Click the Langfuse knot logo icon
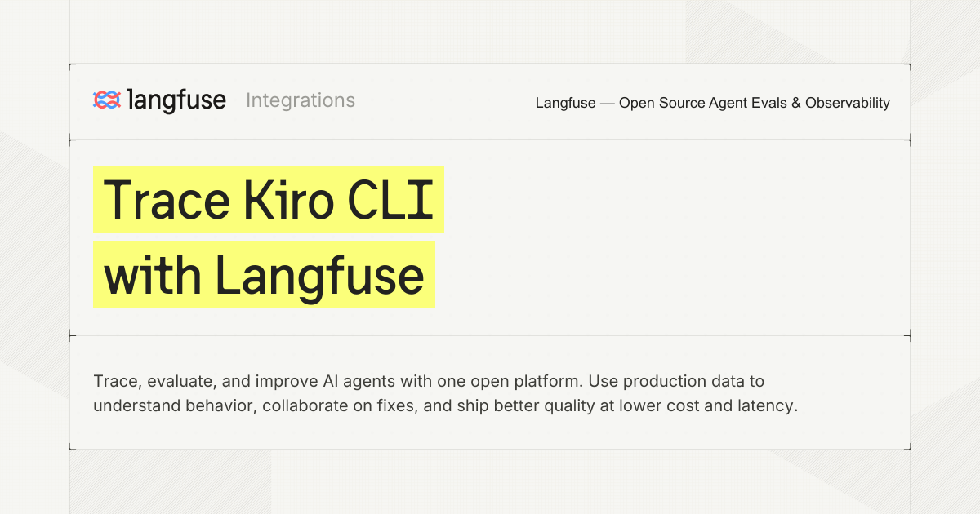Screen dimensions: 980x514 pos(107,100)
